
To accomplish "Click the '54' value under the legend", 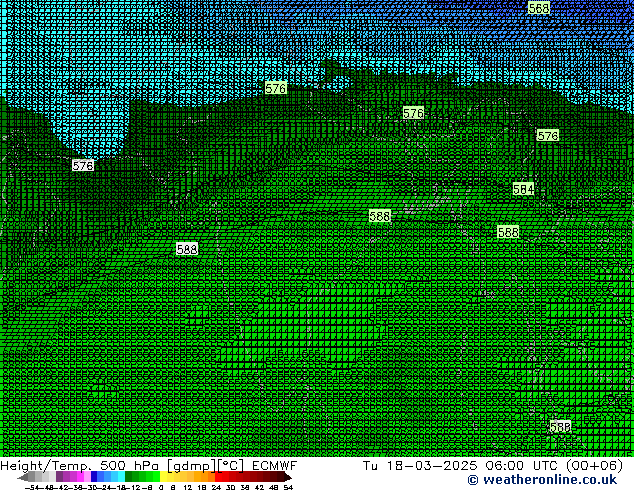I will tap(288, 487).
